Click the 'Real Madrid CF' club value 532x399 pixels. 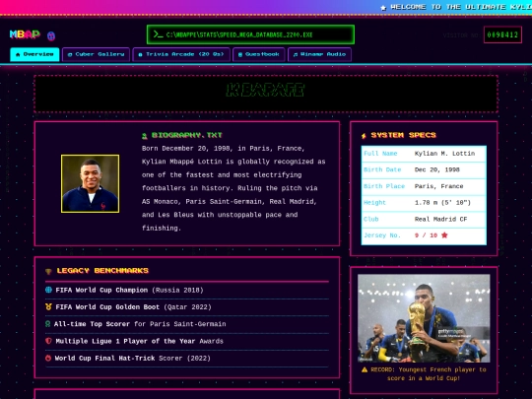tap(440, 219)
